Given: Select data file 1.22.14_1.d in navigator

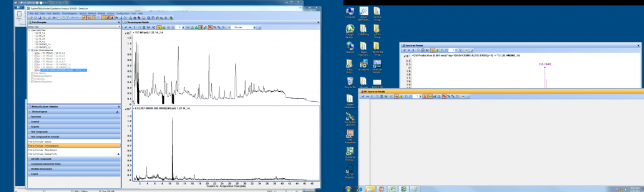Looking at the screenshot, I should tap(39, 33).
